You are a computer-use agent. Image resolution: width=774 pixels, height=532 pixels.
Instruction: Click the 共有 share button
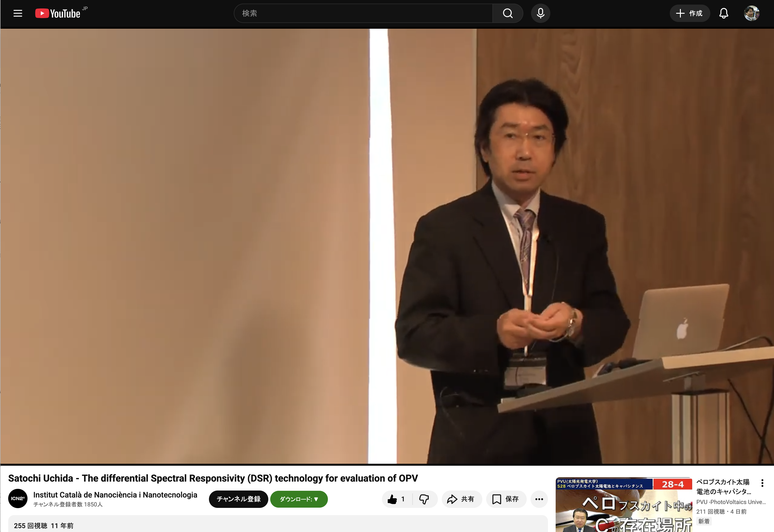coord(461,499)
